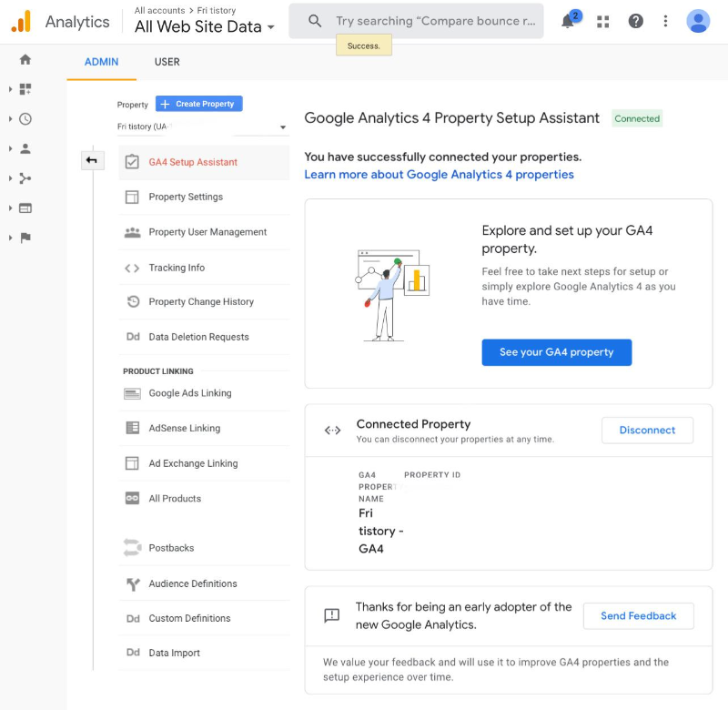
Task: Open the Help question mark icon
Action: click(635, 21)
